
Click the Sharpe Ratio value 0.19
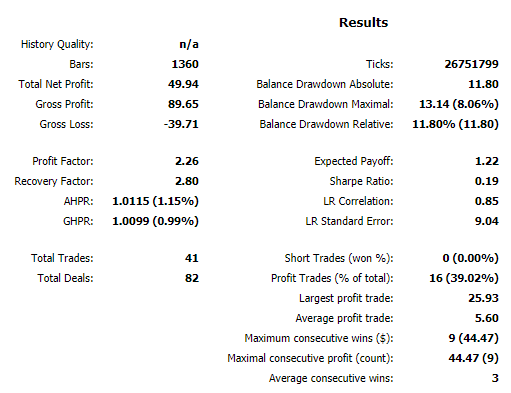(x=487, y=181)
